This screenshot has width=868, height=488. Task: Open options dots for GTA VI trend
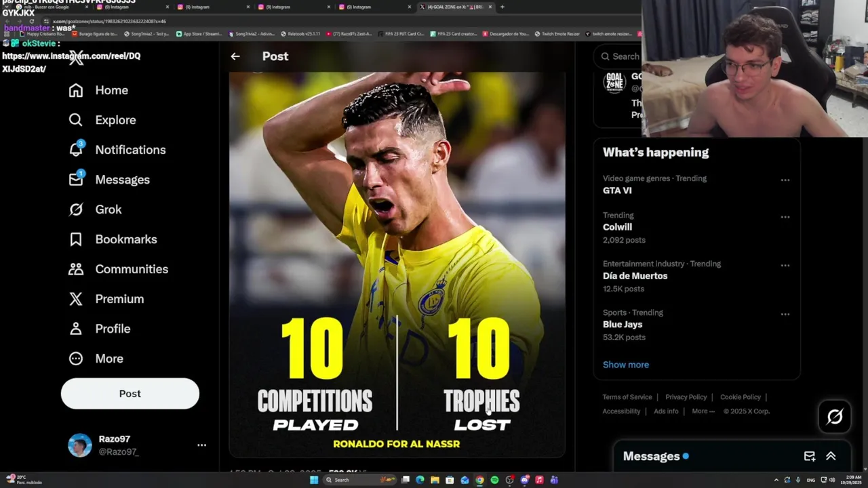click(785, 180)
